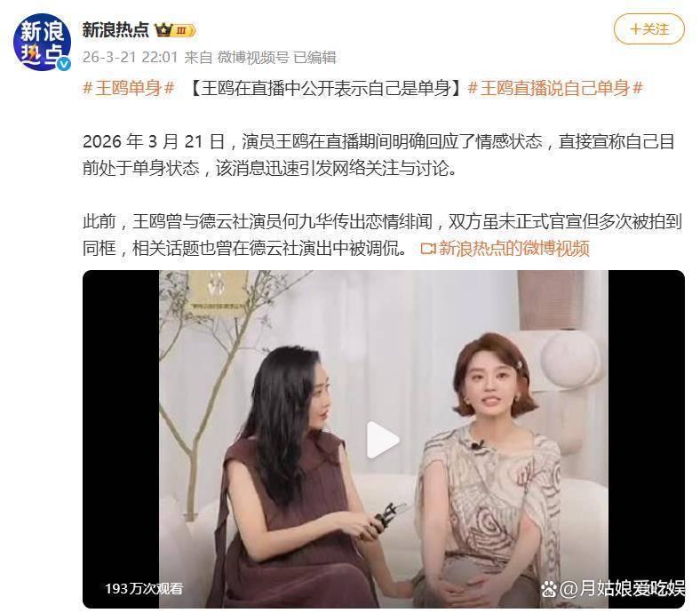Open the 26-3-21 22:01 post timestamp
Screen dimensions: 700x613
[131, 58]
